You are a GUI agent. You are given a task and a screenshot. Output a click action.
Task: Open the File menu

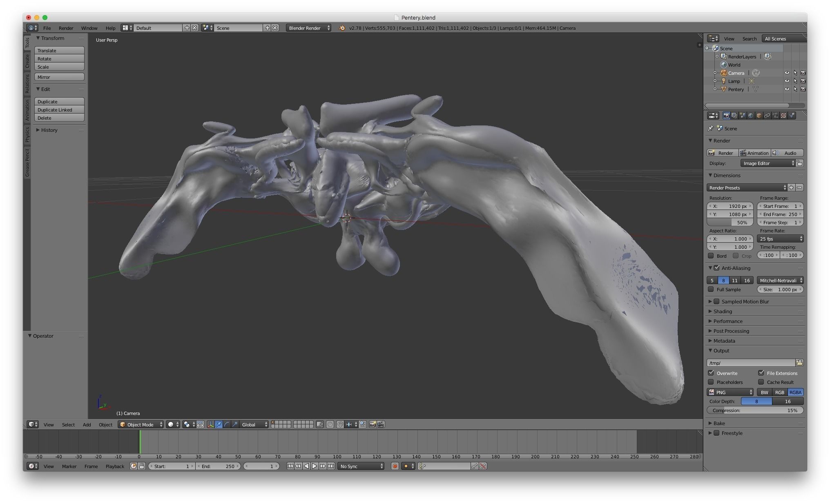click(x=47, y=28)
